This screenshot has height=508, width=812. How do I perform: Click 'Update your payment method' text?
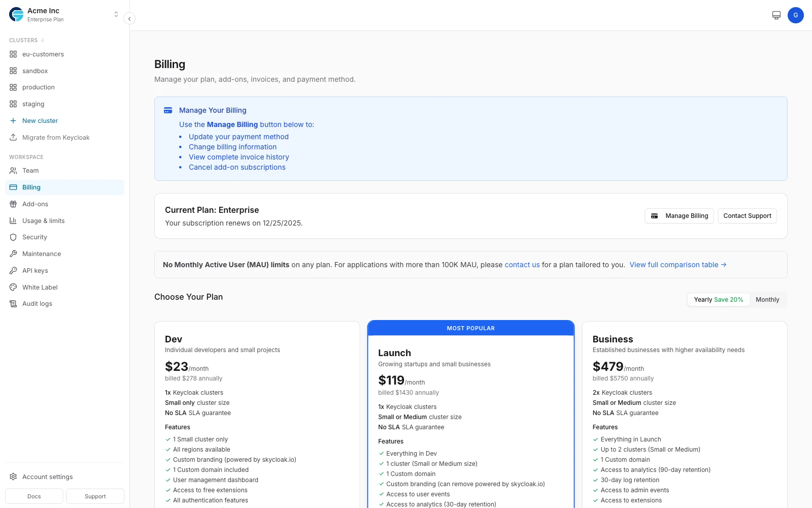pos(239,137)
